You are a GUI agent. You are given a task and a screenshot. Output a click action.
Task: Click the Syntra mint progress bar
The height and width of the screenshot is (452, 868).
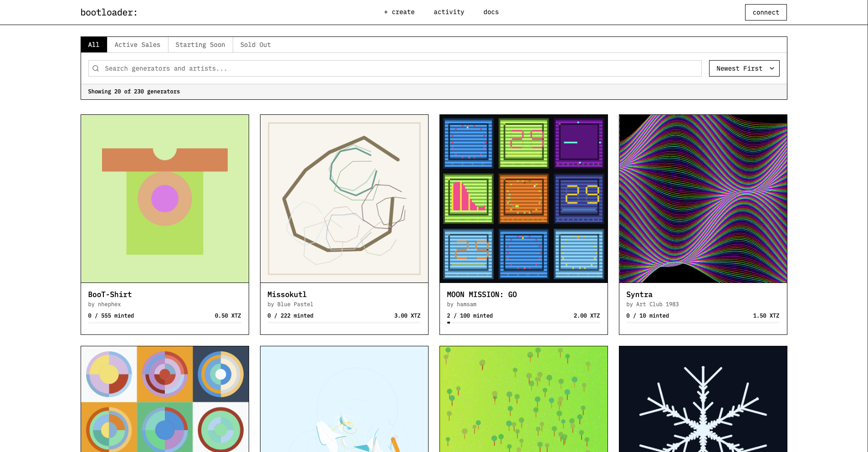click(703, 323)
